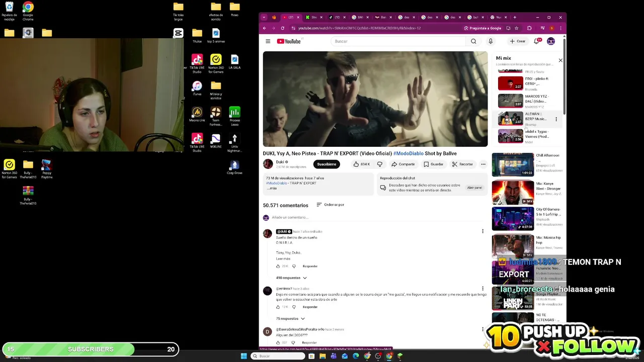The image size is (644, 362).
Task: Open the Chill Afternoon video thumbnail
Action: (x=513, y=164)
